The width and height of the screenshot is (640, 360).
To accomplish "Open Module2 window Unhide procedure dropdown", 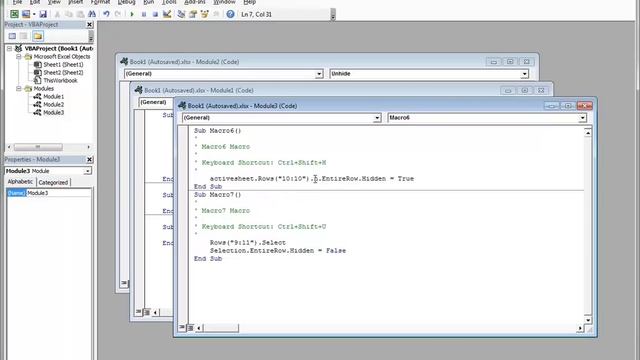I will 524,73.
